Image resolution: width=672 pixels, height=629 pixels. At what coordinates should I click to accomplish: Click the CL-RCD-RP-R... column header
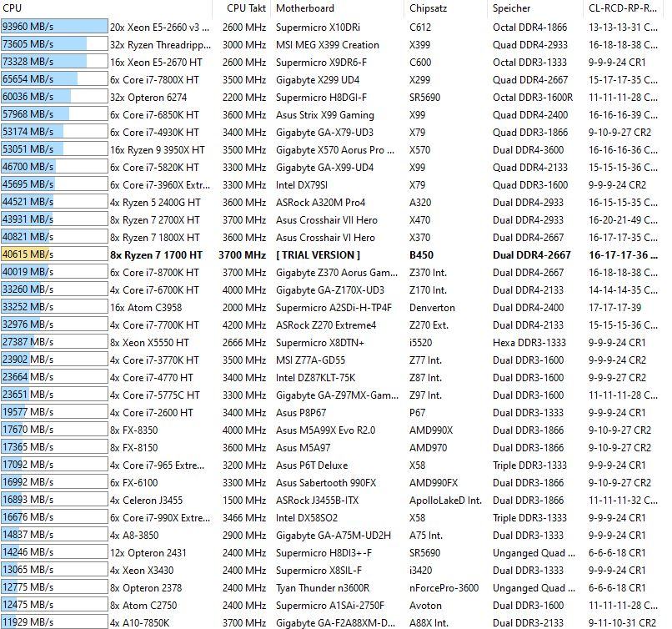(x=623, y=8)
